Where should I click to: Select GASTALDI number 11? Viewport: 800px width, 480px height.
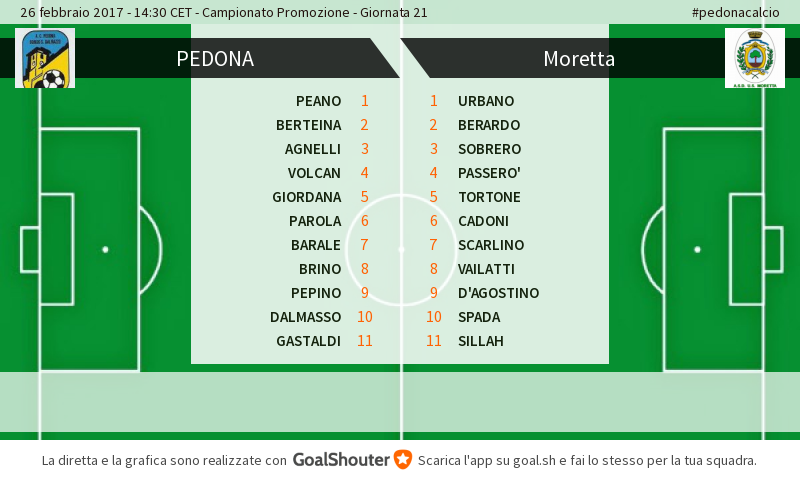(308, 341)
